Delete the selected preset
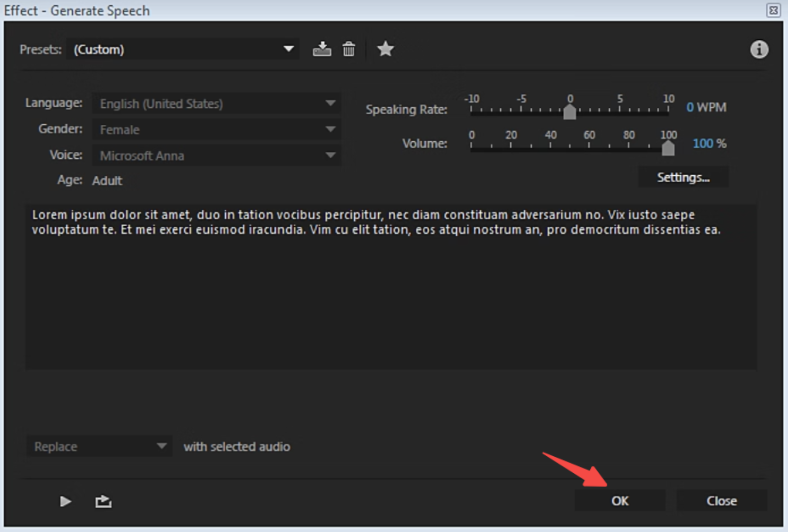This screenshot has width=788, height=532. 349,49
